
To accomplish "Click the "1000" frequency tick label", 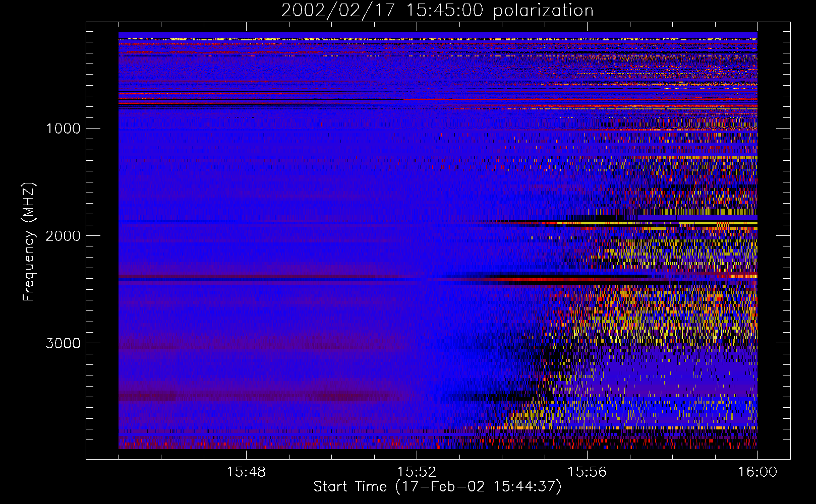I will [63, 129].
